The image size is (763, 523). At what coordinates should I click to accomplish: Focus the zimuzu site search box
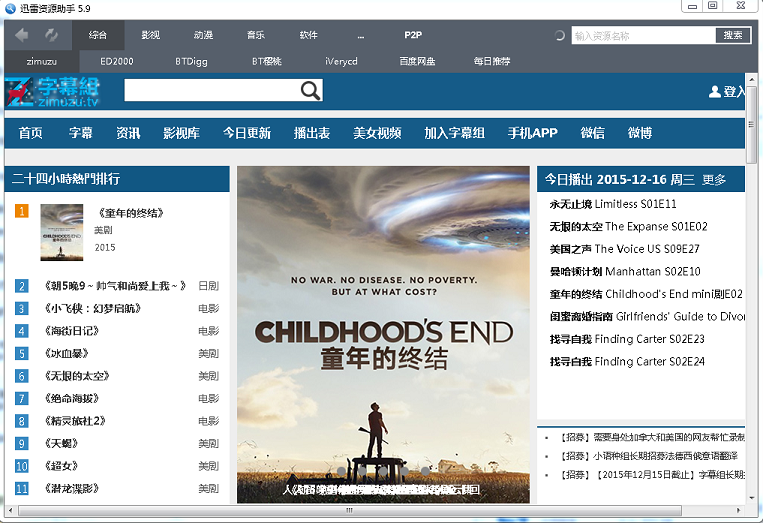click(x=212, y=90)
